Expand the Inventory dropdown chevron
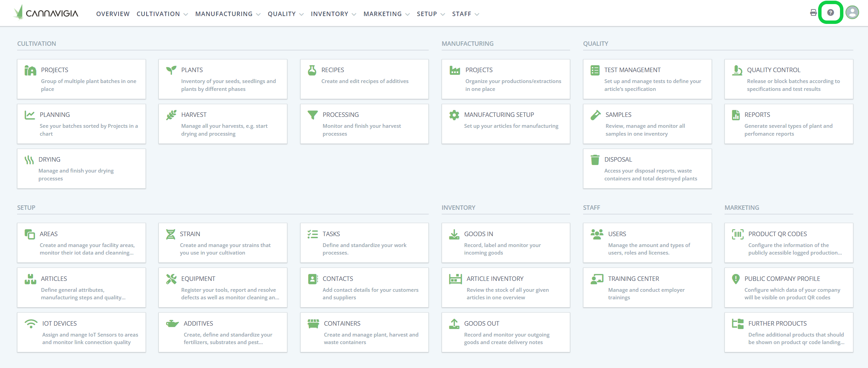Screen dimensions: 868x368 point(354,14)
